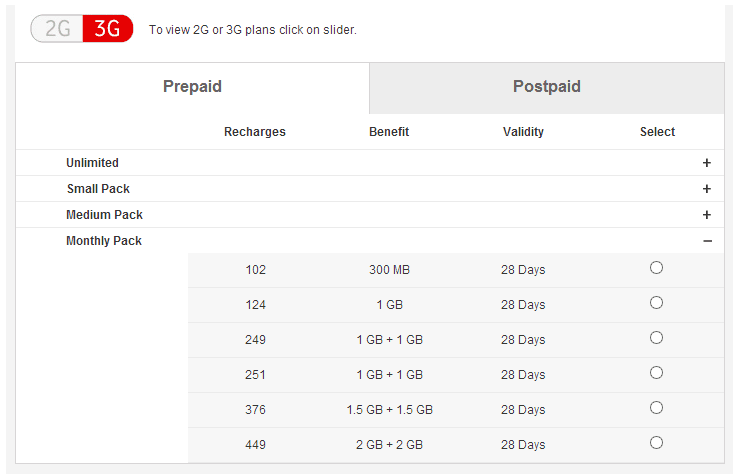
Task: Click the Medium Pack row label
Action: 105,215
